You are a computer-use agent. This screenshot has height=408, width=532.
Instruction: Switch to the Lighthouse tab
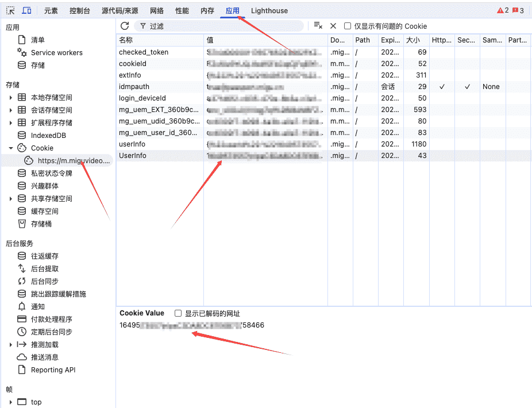tap(269, 11)
